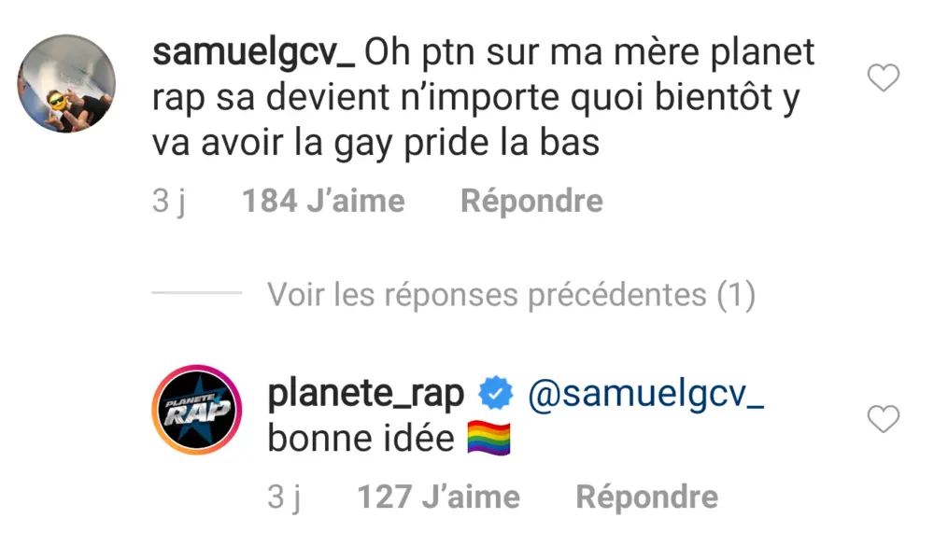
Task: Click the blue verified badge
Action: point(496,395)
